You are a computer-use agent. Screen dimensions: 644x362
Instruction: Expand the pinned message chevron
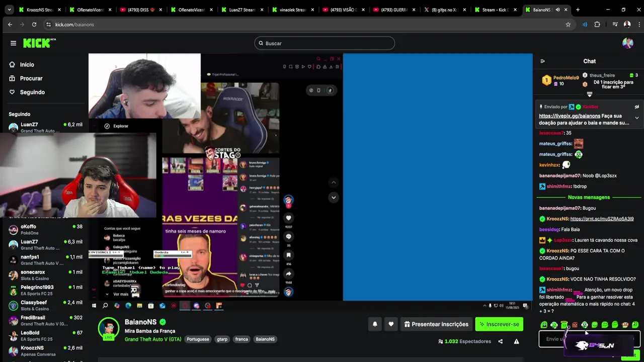click(x=636, y=118)
